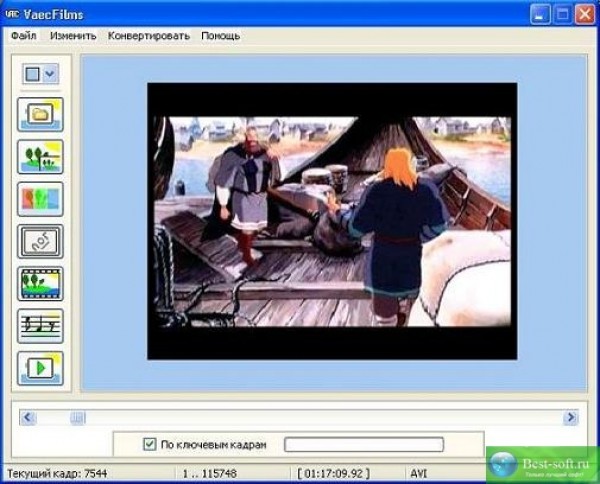Viewport: 600px width, 484px height.
Task: Select the colored trees effect icon
Action: (40, 199)
